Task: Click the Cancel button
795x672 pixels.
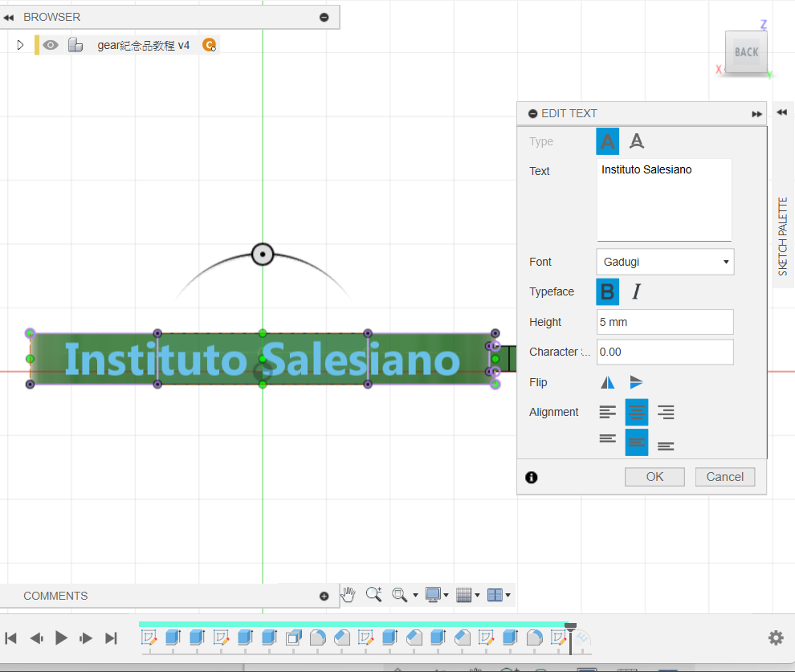Action: click(724, 477)
